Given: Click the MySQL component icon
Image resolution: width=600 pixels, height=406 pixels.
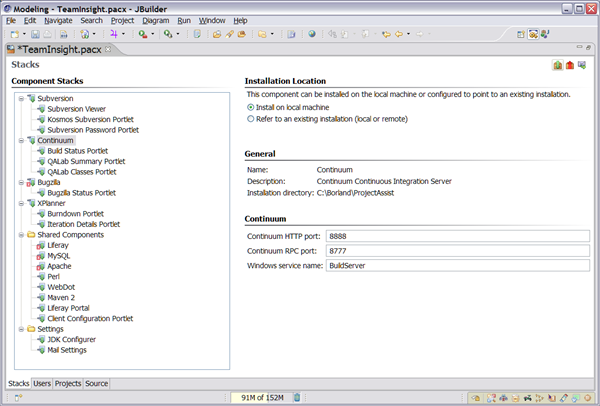Looking at the screenshot, I should 40,256.
